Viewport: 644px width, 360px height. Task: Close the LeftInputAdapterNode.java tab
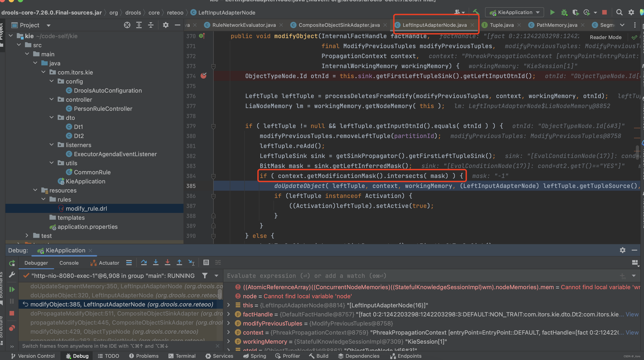click(x=472, y=25)
